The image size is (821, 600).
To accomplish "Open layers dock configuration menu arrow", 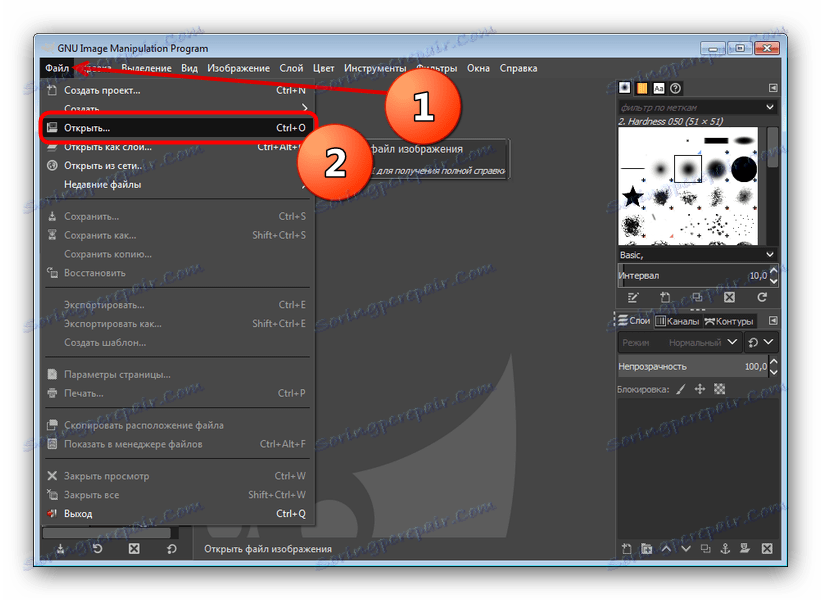I will [x=773, y=320].
